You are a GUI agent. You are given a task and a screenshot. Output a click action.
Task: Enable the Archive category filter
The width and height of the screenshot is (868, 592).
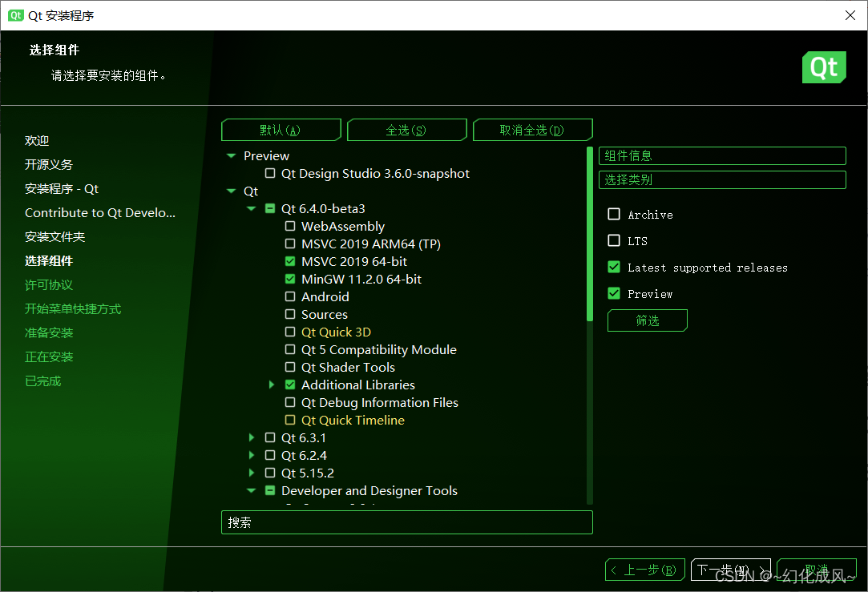[614, 215]
